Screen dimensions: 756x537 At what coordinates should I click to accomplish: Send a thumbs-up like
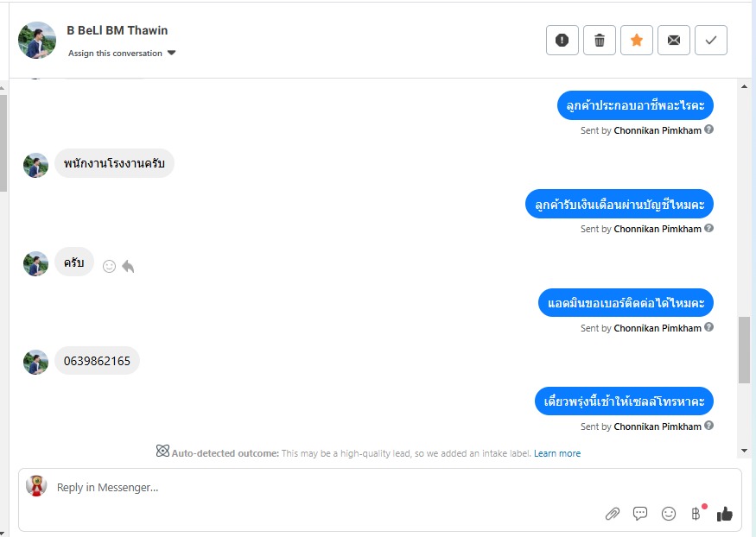[724, 514]
